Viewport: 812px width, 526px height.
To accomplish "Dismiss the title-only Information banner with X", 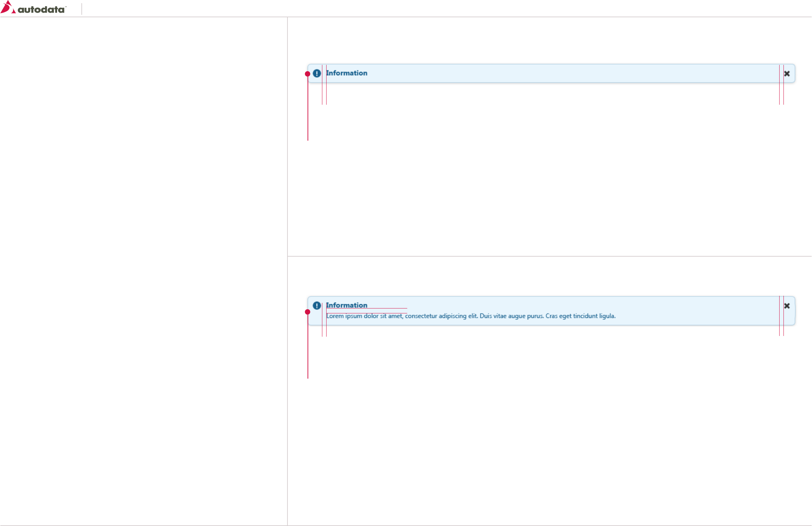I will tap(787, 74).
